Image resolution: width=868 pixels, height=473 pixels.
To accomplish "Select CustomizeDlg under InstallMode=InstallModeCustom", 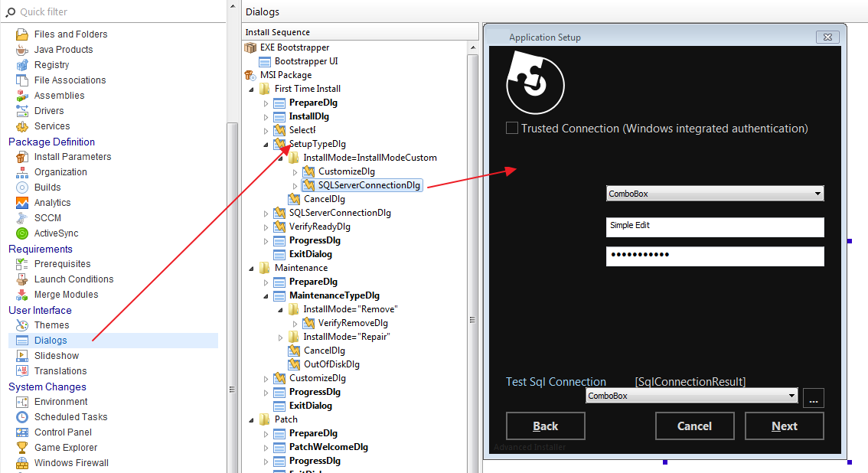I will (346, 171).
